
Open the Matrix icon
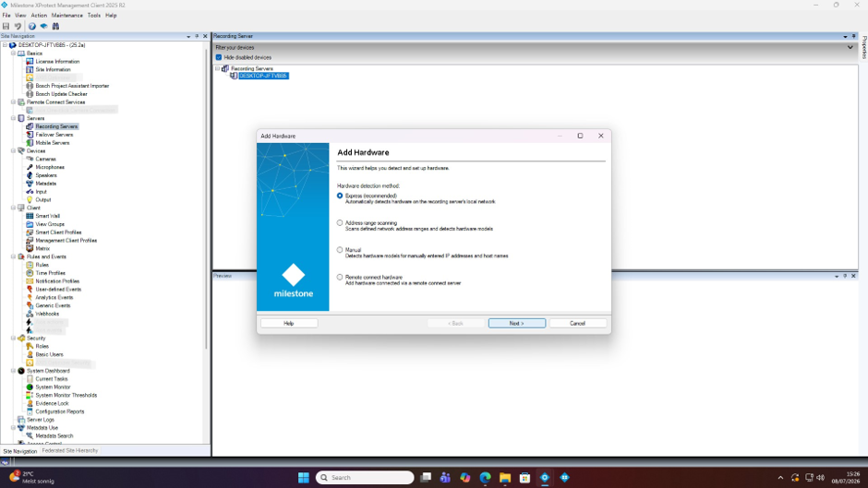tap(30, 248)
